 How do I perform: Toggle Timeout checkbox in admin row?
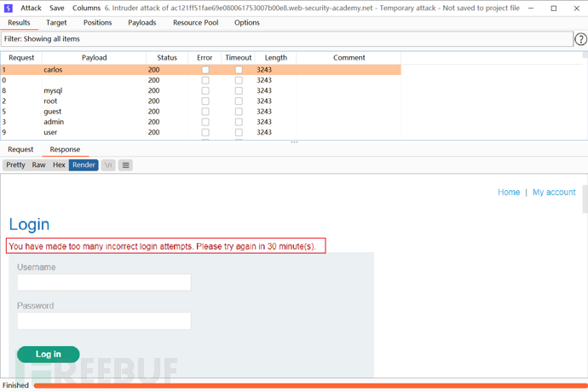(239, 122)
